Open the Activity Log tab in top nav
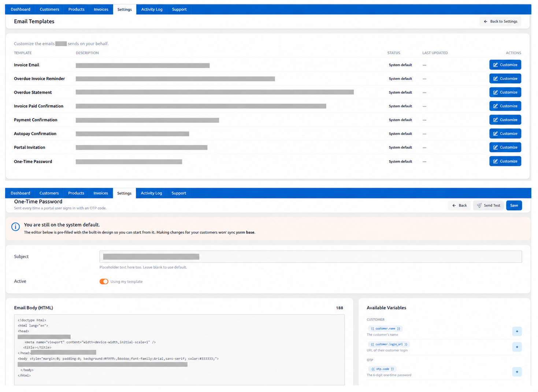The width and height of the screenshot is (538, 392). [x=152, y=10]
